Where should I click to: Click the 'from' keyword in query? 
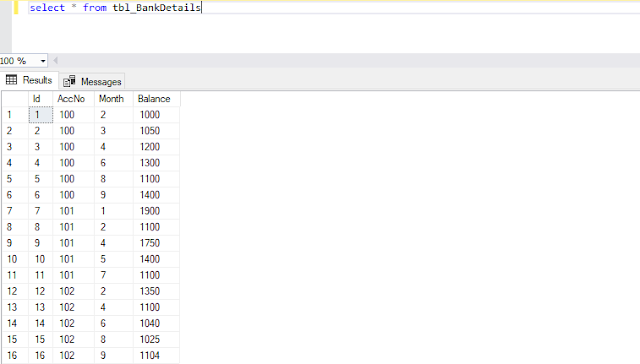[95, 8]
